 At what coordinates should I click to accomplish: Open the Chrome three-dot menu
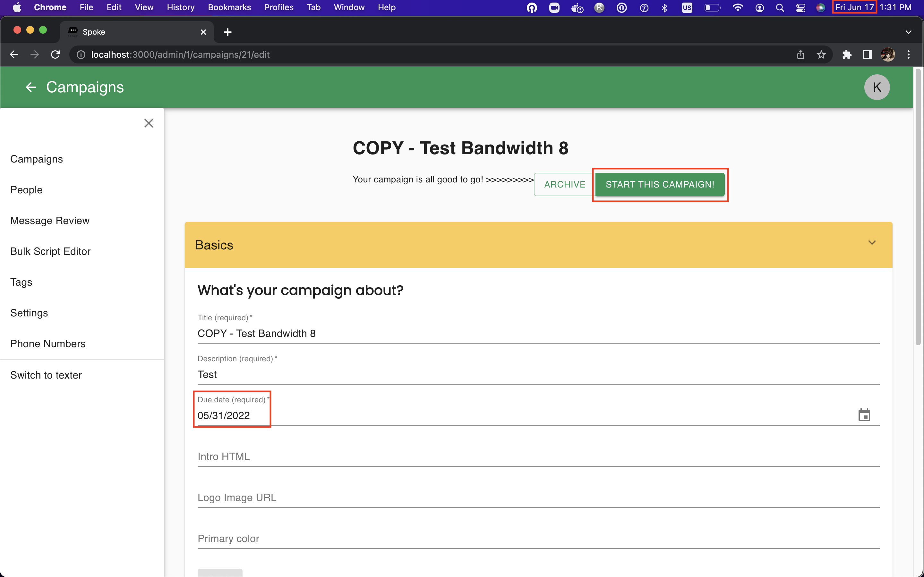coord(908,54)
